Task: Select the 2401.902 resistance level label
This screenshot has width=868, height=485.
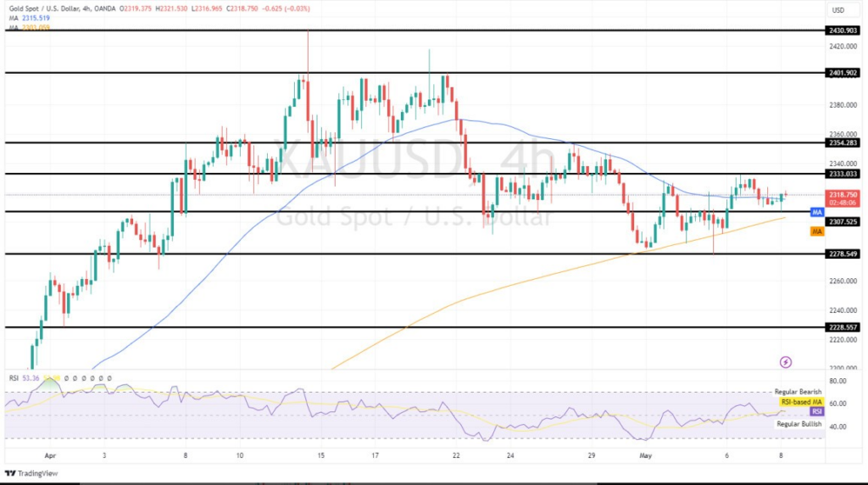Action: [843, 73]
